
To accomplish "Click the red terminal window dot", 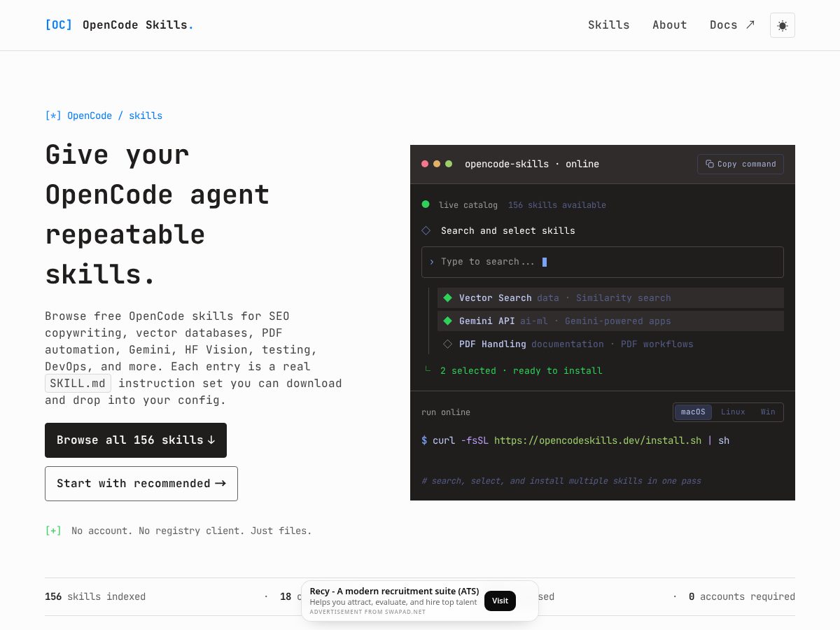I will point(425,164).
